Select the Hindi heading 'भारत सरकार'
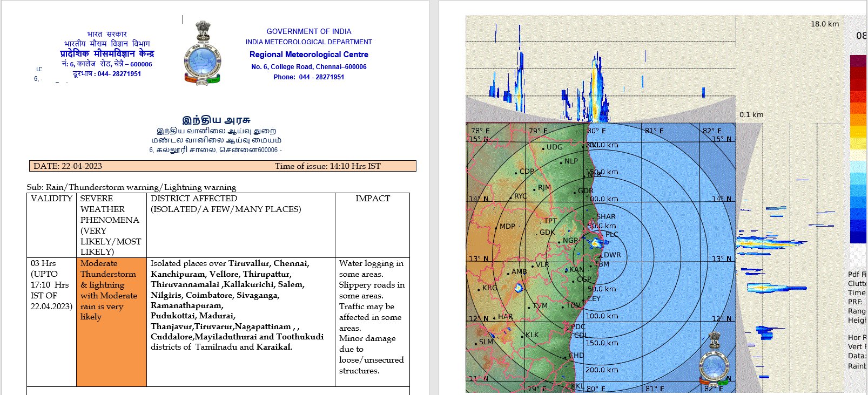This screenshot has width=868, height=395. (x=107, y=34)
